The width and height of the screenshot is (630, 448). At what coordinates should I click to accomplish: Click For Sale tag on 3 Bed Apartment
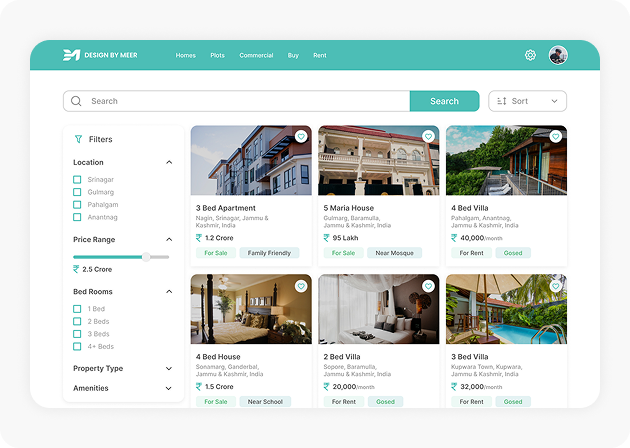pos(216,253)
